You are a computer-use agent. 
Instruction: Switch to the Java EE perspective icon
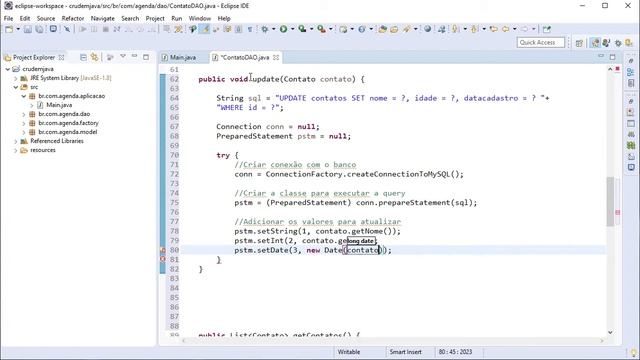(x=596, y=42)
